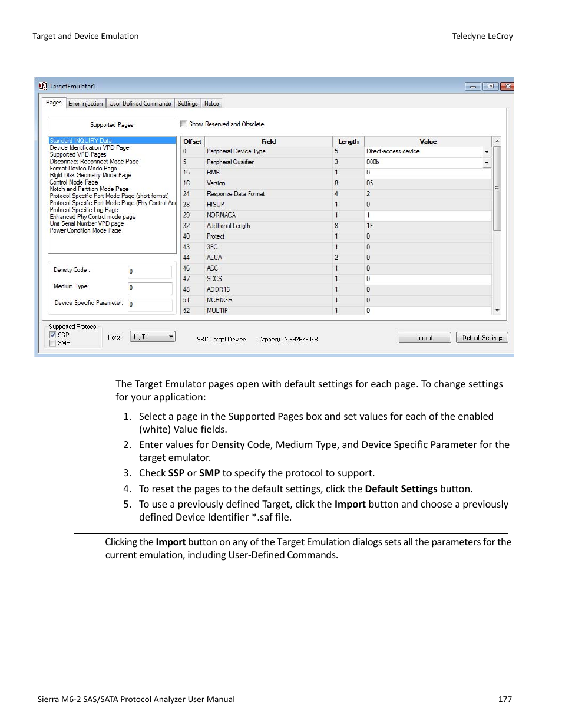This screenshot has width=562, height=728.
Task: Open the Error Injection tab
Action: click(85, 103)
